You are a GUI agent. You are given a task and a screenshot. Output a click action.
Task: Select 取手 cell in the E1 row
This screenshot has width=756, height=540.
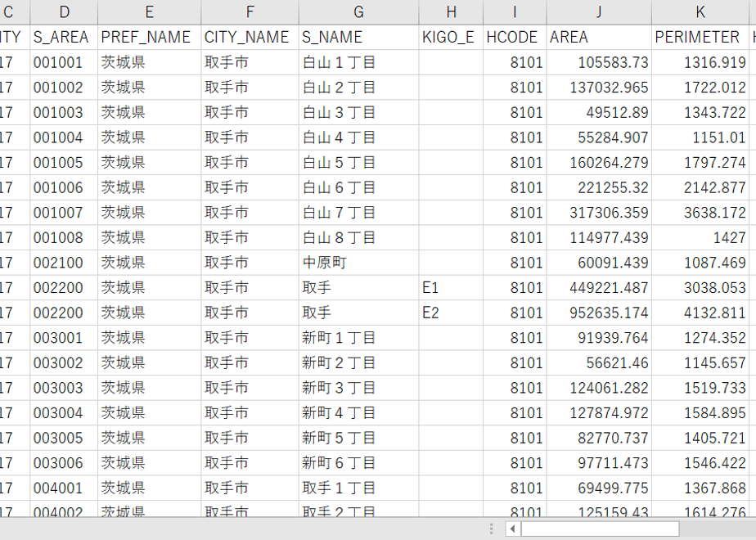(358, 288)
